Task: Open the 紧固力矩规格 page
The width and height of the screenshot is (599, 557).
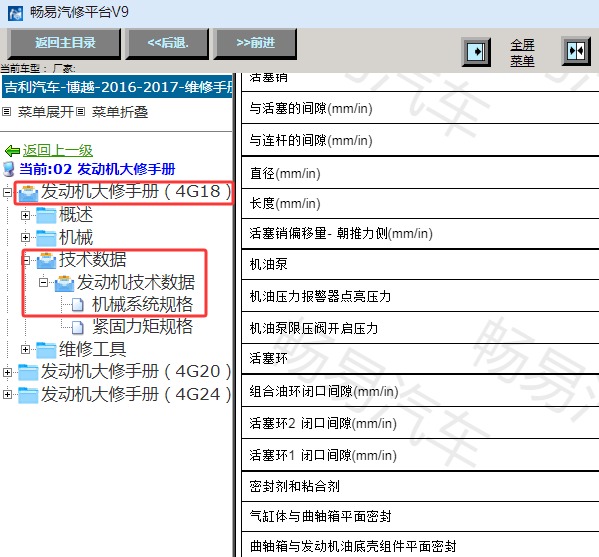Action: click(142, 327)
